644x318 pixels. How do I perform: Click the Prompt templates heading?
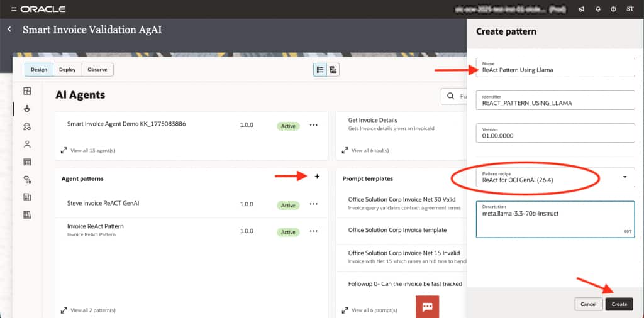[367, 179]
